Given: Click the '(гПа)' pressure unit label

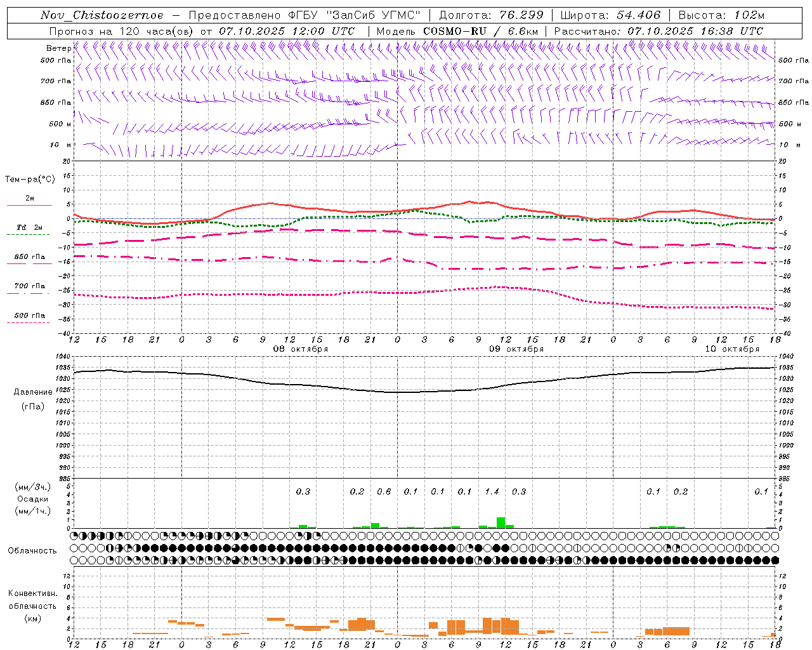Looking at the screenshot, I should [x=33, y=407].
